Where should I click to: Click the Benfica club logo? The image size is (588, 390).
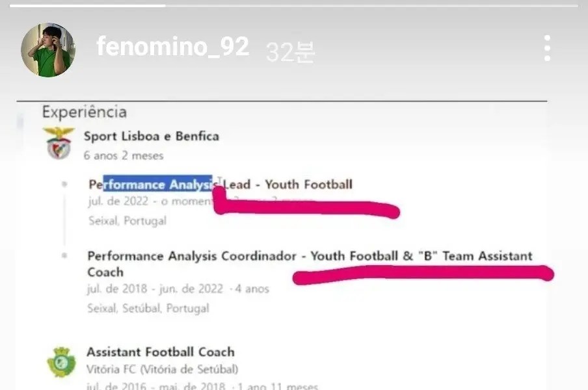[x=59, y=143]
